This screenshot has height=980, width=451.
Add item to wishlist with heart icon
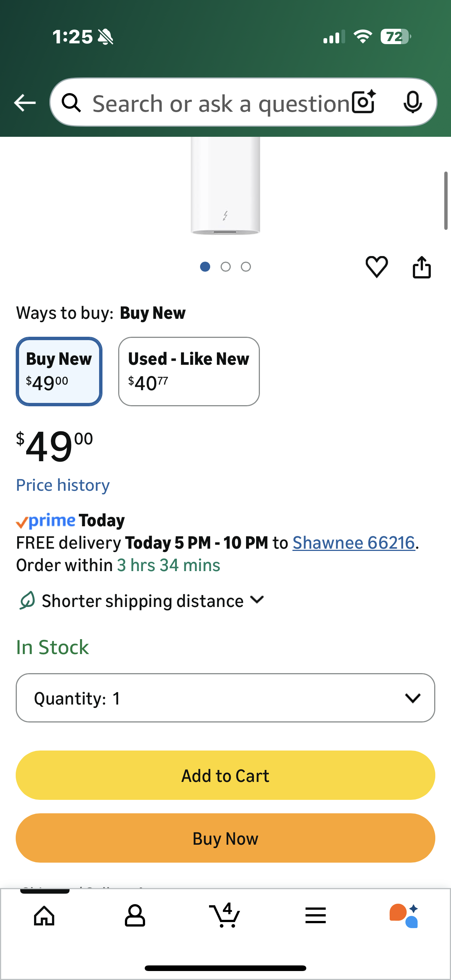[x=377, y=267]
